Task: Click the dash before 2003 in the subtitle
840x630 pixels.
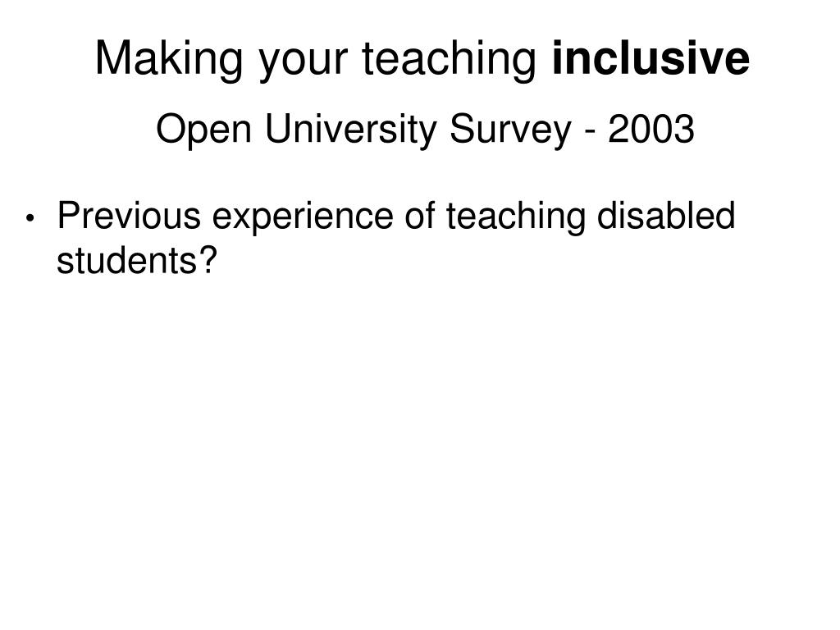Action: (x=590, y=133)
